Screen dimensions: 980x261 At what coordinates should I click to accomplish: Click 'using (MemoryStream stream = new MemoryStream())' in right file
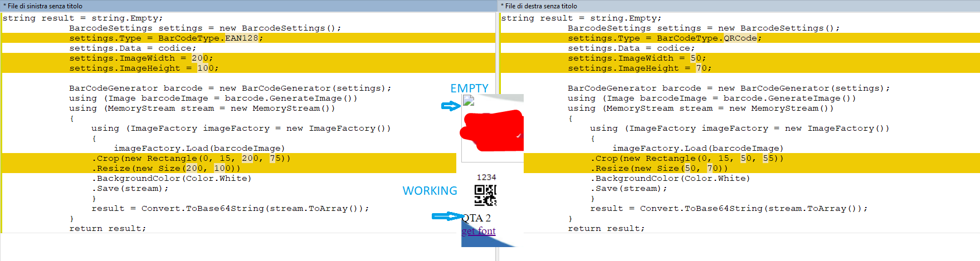[x=701, y=108]
